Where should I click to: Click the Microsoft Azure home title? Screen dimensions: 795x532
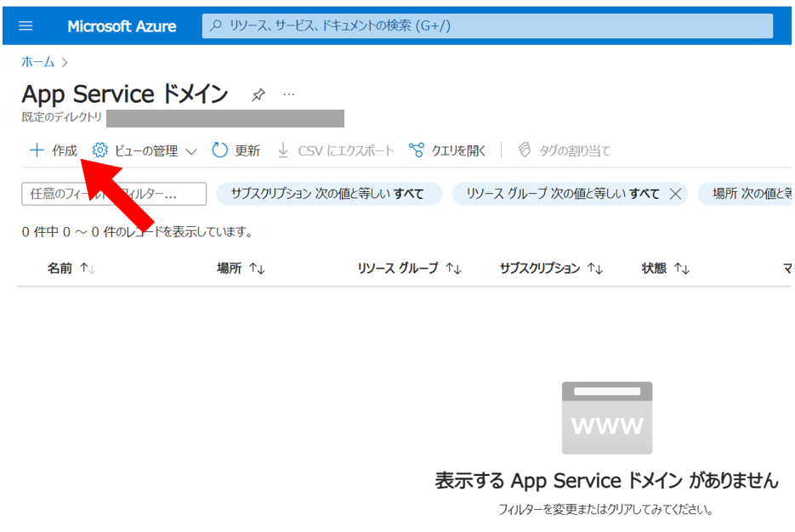point(122,26)
